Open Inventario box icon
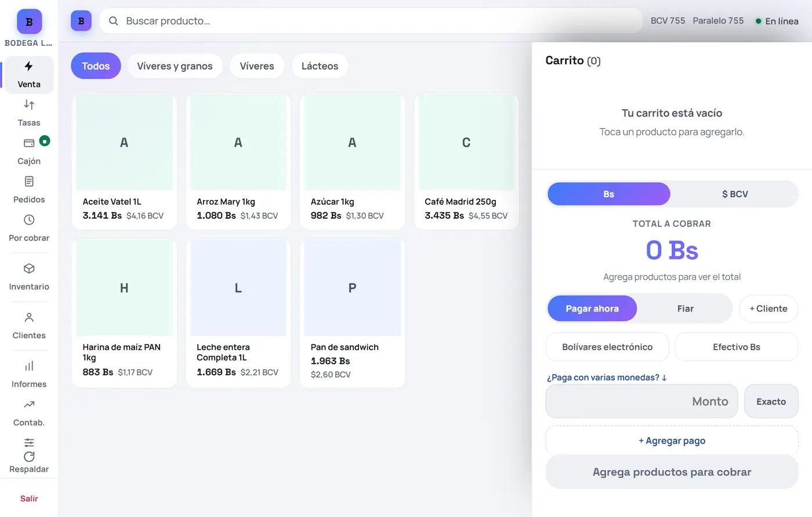Screen dimensions: 812x517 tap(29, 269)
